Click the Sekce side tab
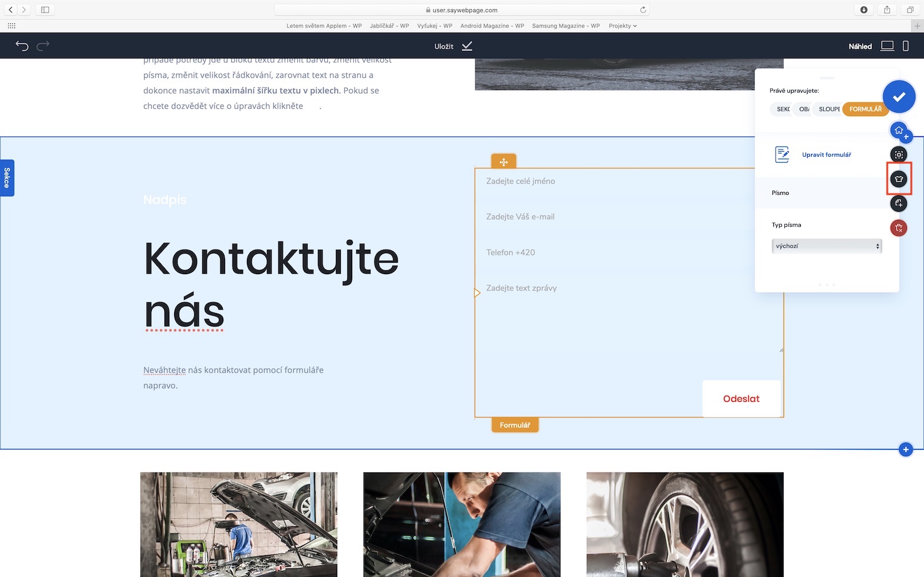Screen dimensions: 924x577 [x=7, y=178]
